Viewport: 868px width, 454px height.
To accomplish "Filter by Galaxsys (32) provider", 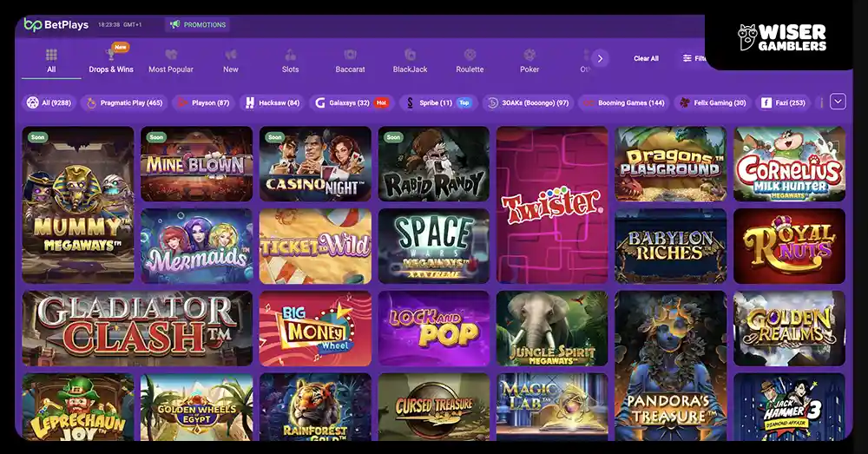I will click(x=352, y=102).
